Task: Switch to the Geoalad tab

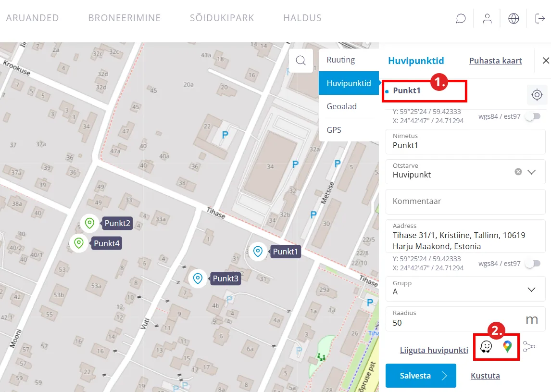Action: pos(341,106)
